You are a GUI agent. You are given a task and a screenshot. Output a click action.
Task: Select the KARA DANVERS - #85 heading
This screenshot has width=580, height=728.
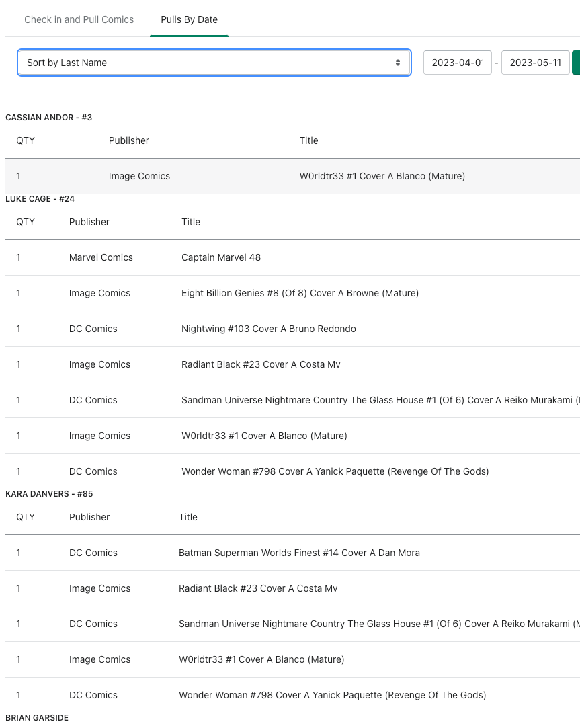tap(49, 494)
